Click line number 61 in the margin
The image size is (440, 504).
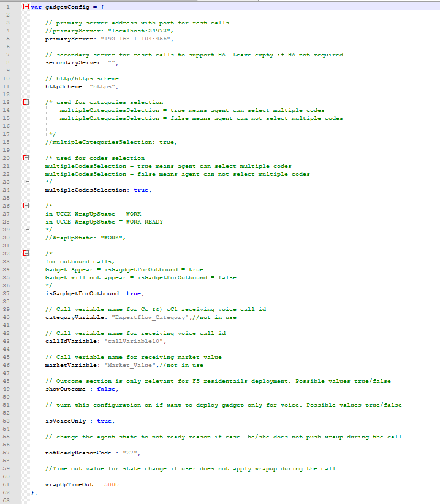[9, 484]
